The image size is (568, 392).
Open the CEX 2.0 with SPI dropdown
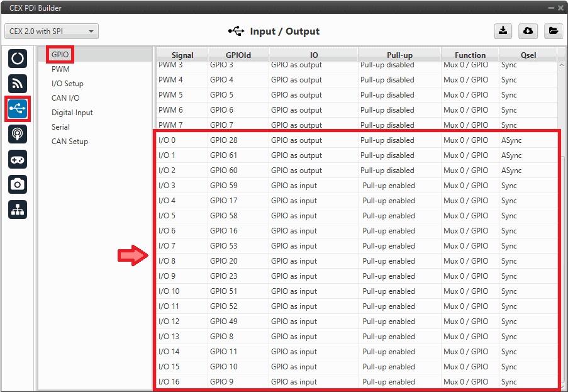[52, 31]
